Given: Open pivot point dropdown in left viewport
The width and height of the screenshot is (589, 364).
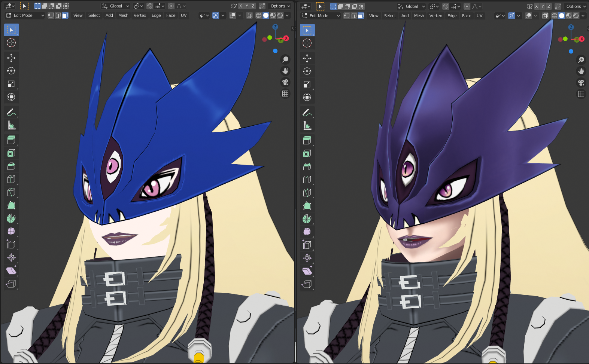Looking at the screenshot, I should [138, 6].
